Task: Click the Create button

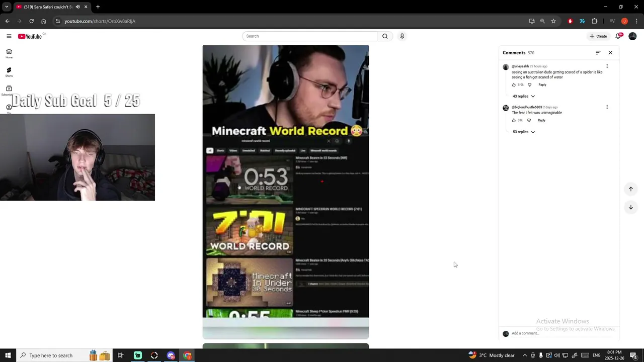Action: (598, 36)
